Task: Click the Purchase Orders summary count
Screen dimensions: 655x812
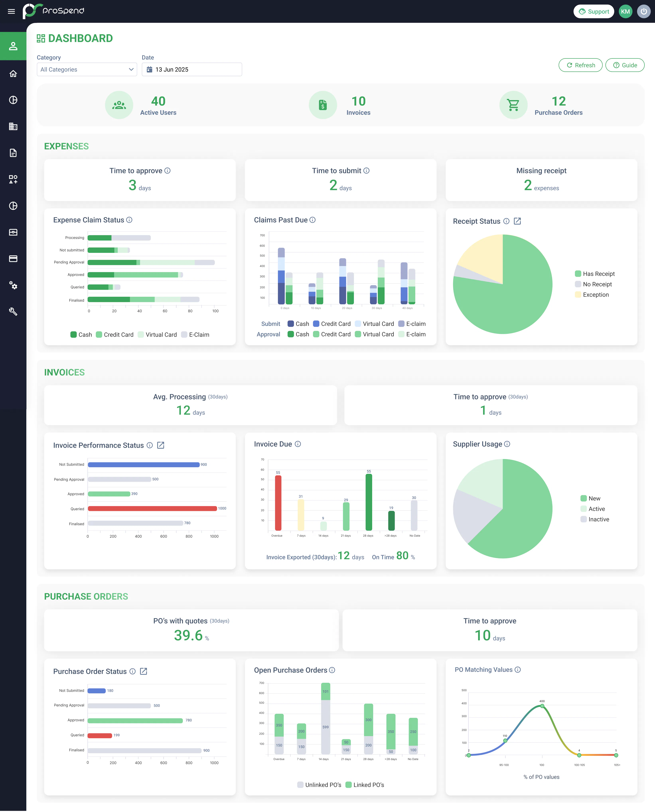Action: tap(559, 101)
